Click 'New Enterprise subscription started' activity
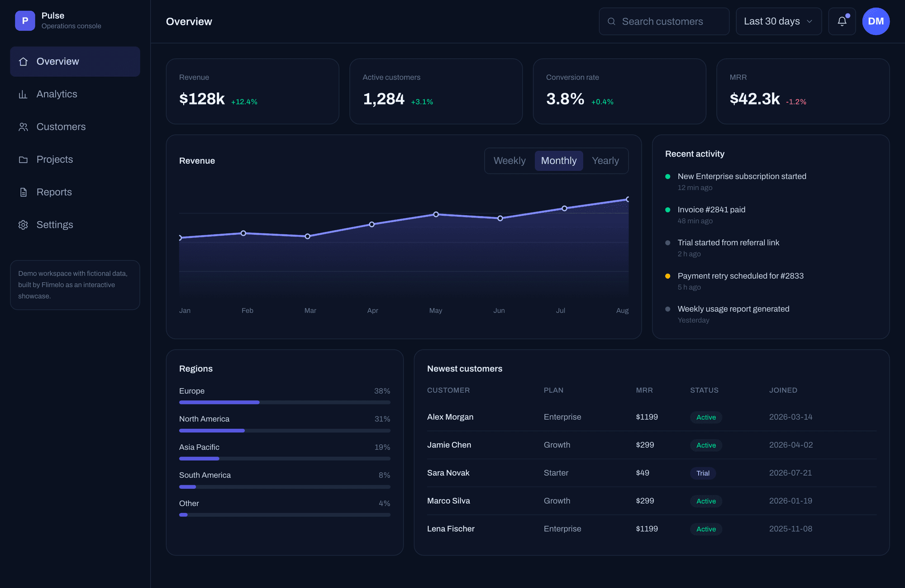This screenshot has width=905, height=588. pos(742,176)
